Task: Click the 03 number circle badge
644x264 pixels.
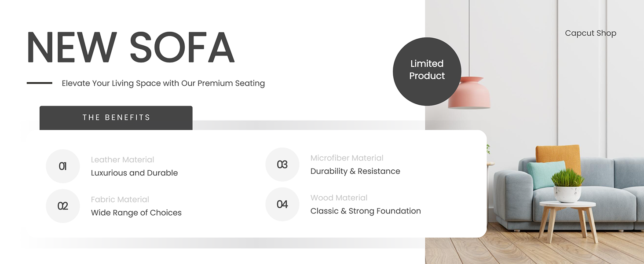Action: pos(282,165)
